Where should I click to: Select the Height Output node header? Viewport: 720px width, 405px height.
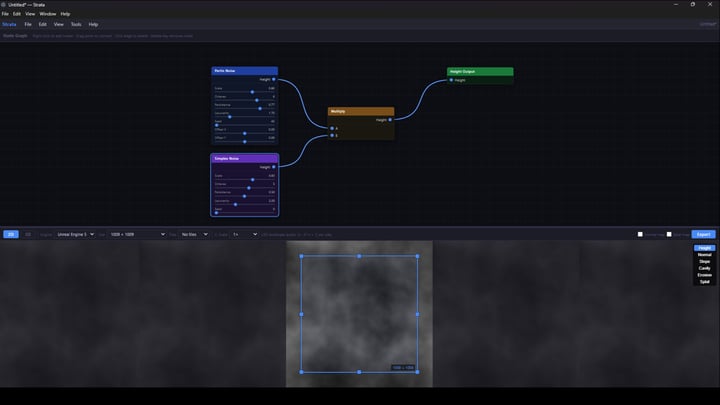point(480,72)
